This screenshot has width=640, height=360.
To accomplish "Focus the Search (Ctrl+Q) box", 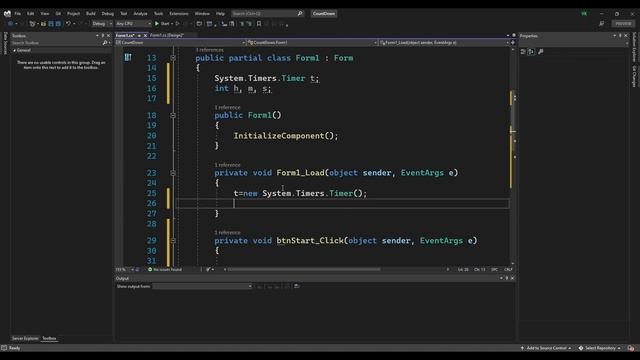I will 267,13.
